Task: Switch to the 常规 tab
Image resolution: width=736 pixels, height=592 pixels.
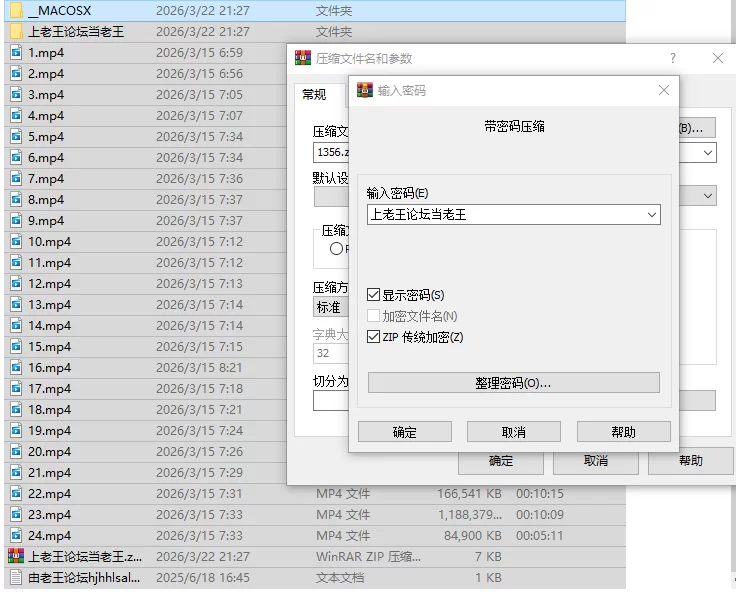Action: click(314, 94)
